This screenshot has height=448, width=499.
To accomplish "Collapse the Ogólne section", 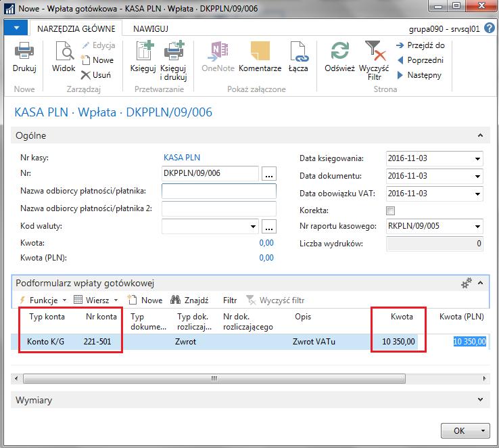I will coord(480,135).
